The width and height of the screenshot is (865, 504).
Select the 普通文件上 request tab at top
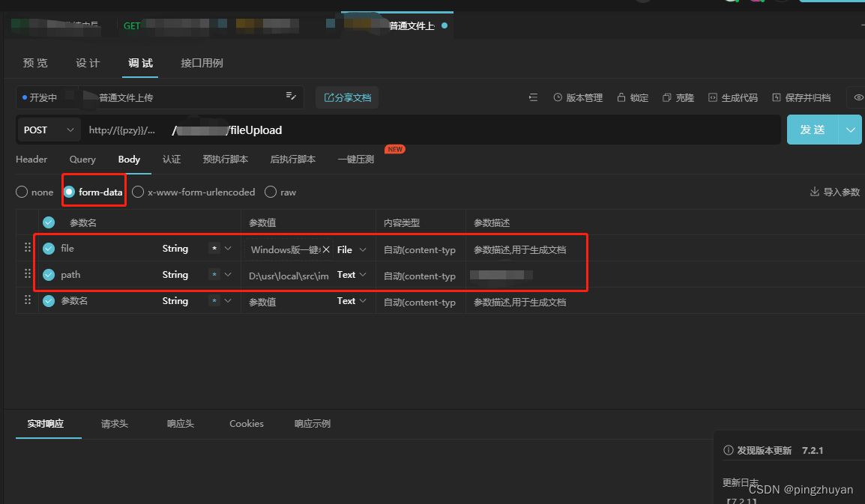(x=397, y=25)
